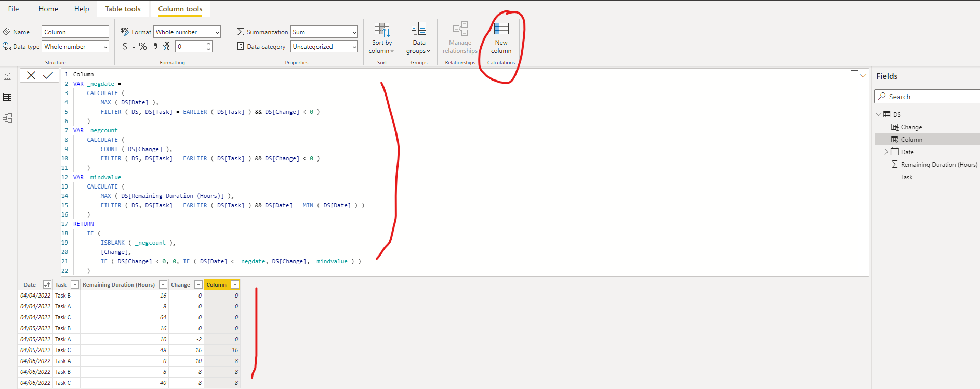Collapse the DS table in Fields

click(879, 114)
